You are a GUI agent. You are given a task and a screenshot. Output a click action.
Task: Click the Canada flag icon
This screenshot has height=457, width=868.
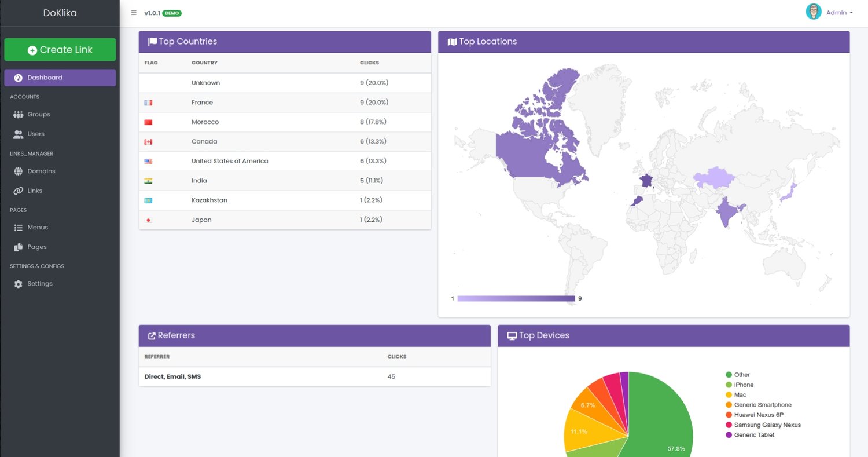coord(148,142)
